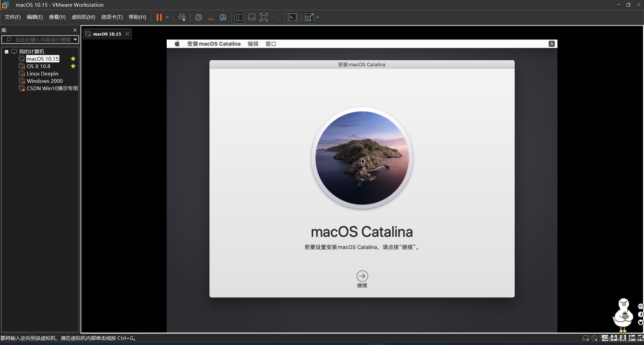This screenshot has height=345, width=644.
Task: Click the moon icon beside the duck
Action: point(641,314)
